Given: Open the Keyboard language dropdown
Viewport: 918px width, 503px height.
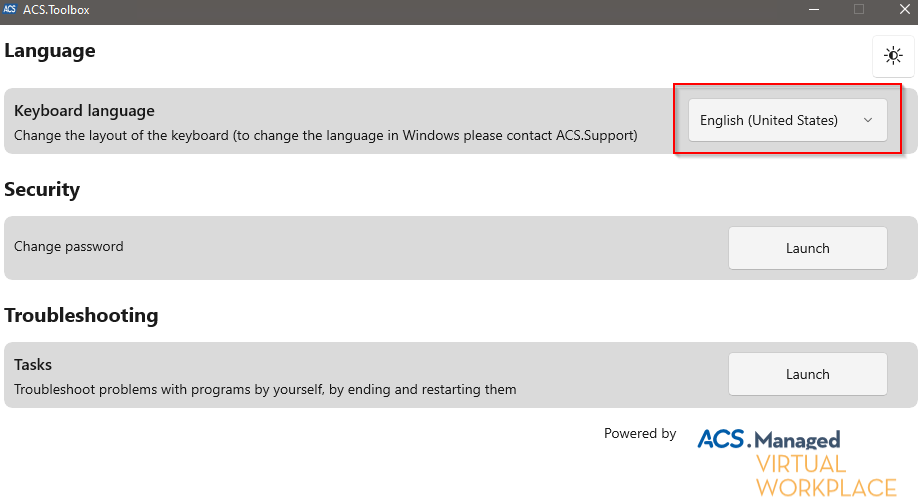Looking at the screenshot, I should [x=787, y=120].
